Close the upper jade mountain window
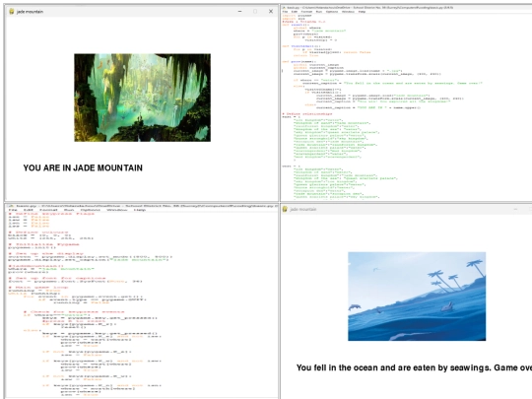532x399 pixels. [x=271, y=11]
